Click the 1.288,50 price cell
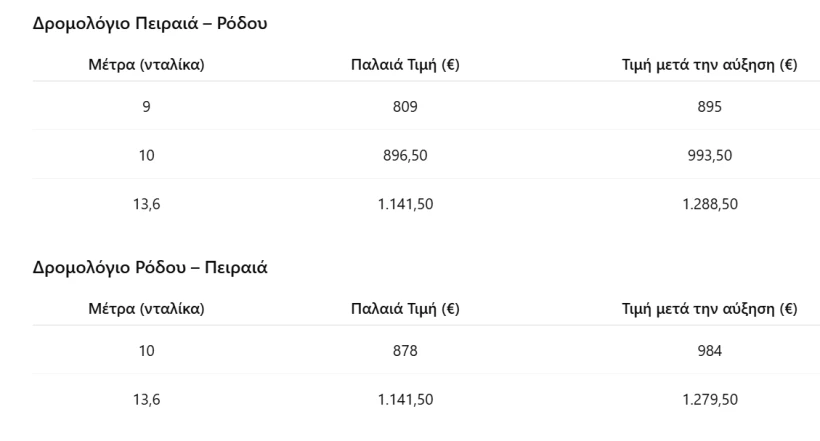 coord(709,204)
